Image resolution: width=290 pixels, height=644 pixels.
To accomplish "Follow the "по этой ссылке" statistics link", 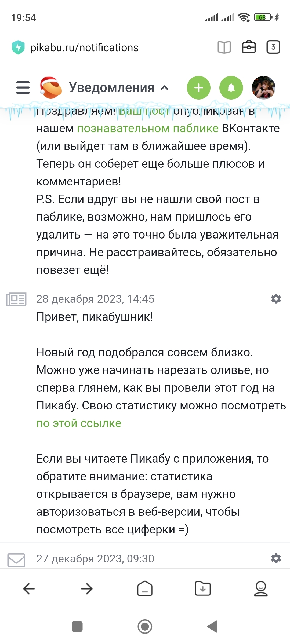I will pos(79,423).
